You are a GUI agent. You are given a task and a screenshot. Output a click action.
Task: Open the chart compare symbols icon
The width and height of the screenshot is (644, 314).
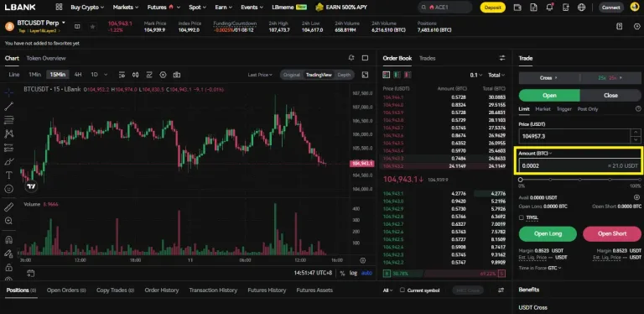click(136, 75)
